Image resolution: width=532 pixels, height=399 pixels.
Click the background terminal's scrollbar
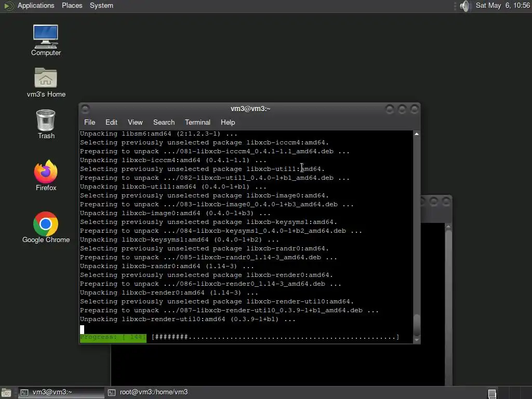pyautogui.click(x=448, y=305)
